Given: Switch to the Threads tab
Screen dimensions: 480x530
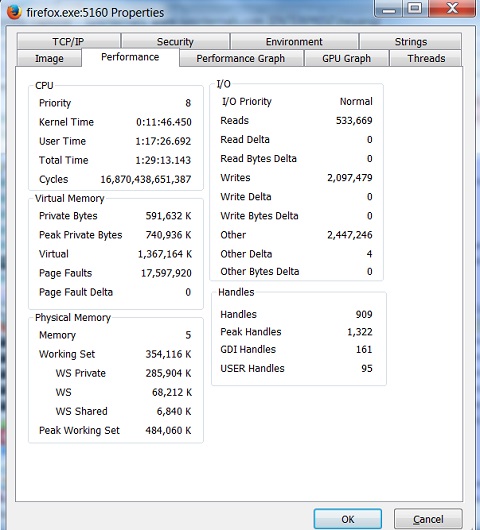Looking at the screenshot, I should coord(426,58).
